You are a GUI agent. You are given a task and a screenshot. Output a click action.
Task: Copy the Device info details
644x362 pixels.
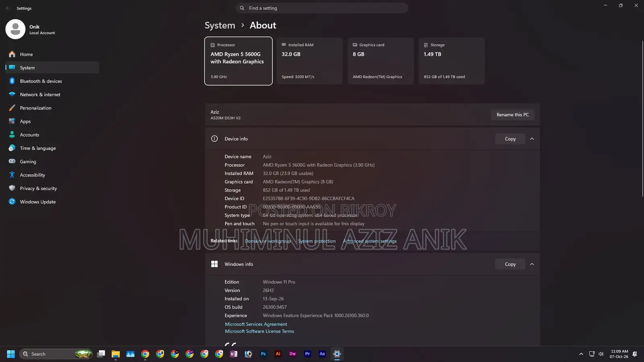point(510,139)
